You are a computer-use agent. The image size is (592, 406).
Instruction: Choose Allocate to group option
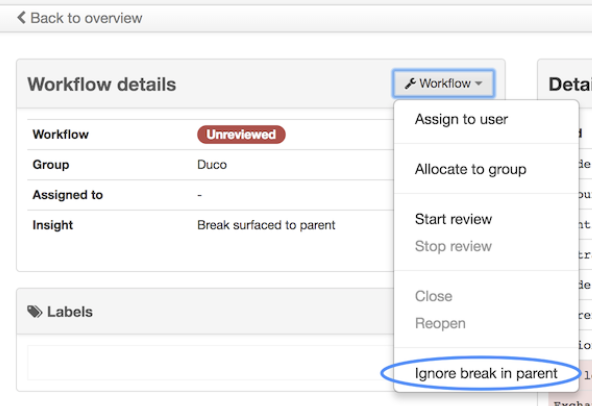[x=470, y=169]
